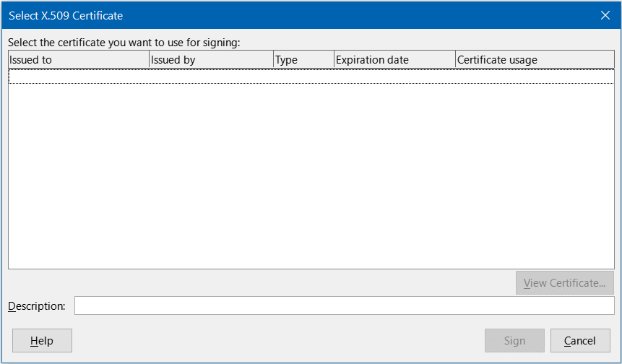Click the Certificate usage column header
Screen dimensions: 622x364
[535, 59]
